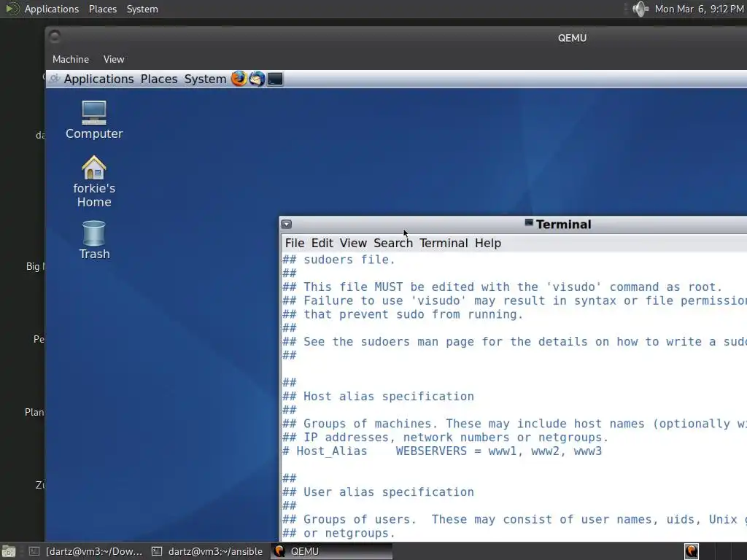Open the QEMU View menu
Image resolution: width=747 pixels, height=560 pixels.
114,59
